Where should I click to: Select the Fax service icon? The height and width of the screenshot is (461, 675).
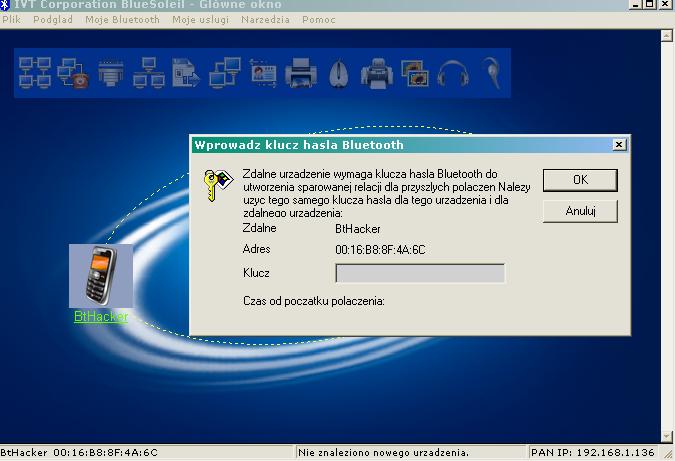tap(377, 73)
